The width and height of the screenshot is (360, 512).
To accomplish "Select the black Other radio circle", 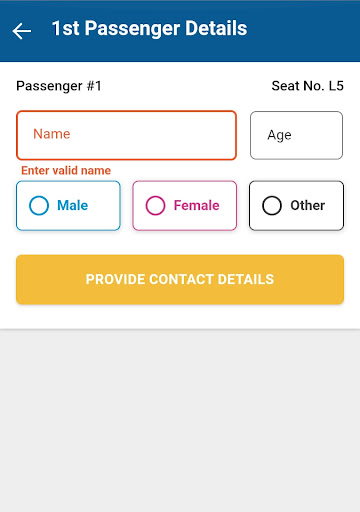I will 272,205.
